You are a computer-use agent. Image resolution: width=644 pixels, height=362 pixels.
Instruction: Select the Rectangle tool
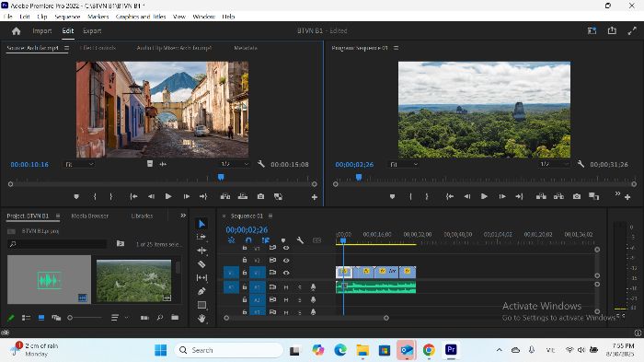click(201, 305)
